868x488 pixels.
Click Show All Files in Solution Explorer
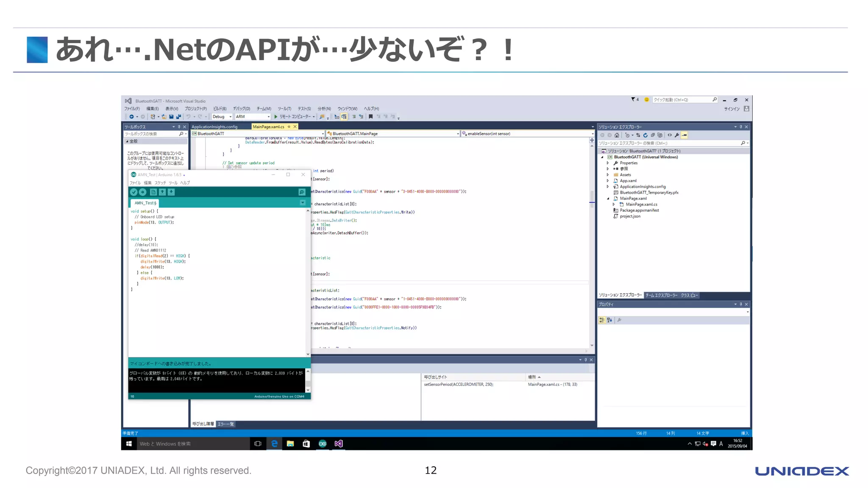tap(660, 135)
